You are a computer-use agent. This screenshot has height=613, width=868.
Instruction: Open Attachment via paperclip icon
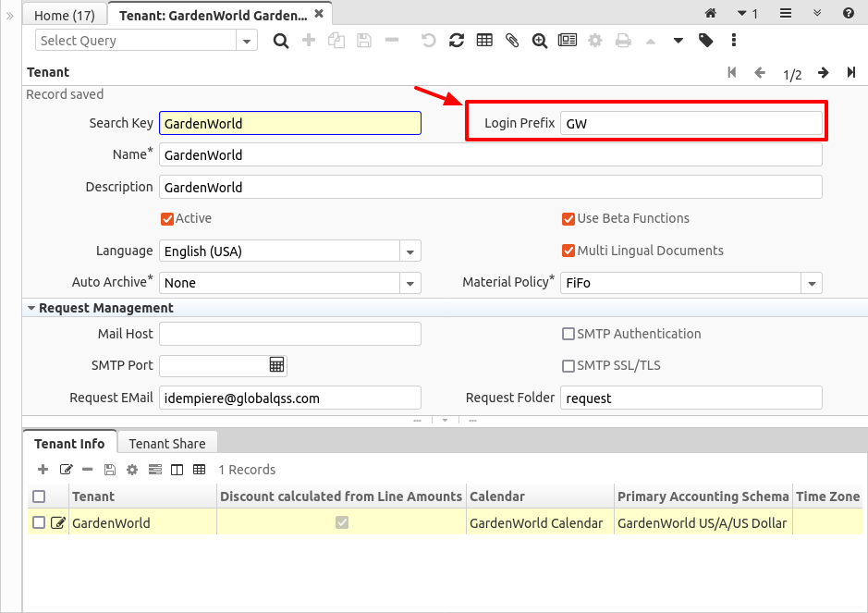511,41
